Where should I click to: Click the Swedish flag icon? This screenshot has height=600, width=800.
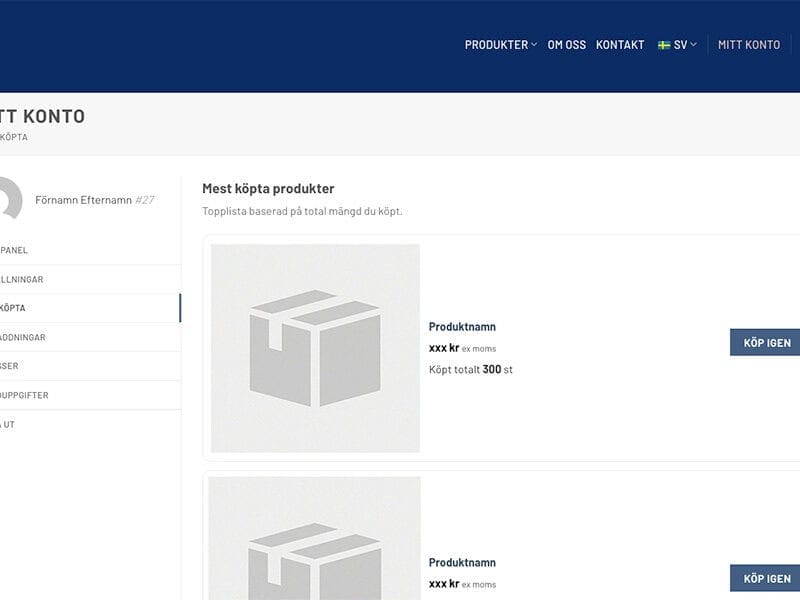click(x=663, y=44)
